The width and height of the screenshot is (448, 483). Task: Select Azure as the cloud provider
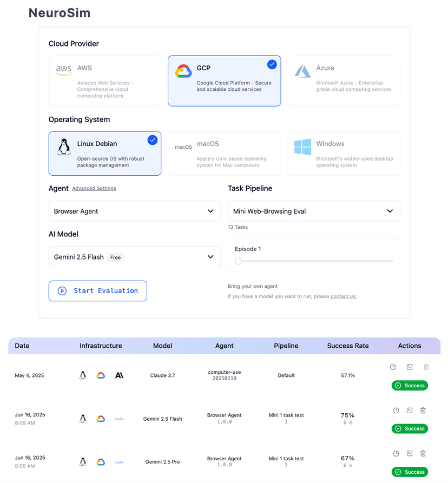pyautogui.click(x=344, y=81)
